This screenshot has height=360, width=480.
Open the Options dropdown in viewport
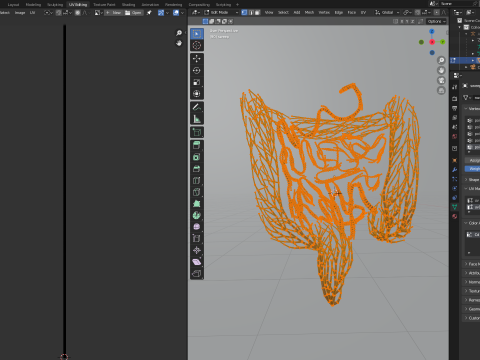coord(437,21)
